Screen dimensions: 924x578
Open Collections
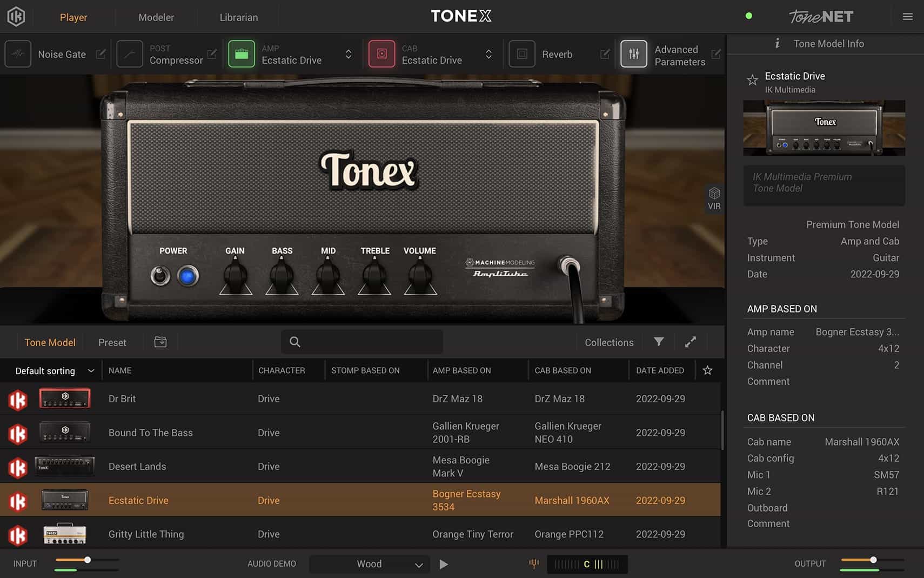click(x=609, y=342)
